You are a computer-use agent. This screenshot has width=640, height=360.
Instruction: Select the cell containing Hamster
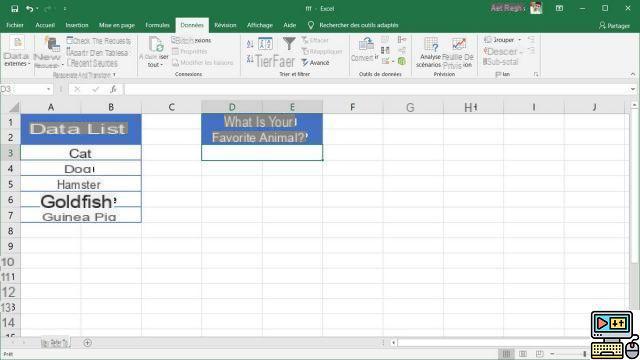(81, 184)
